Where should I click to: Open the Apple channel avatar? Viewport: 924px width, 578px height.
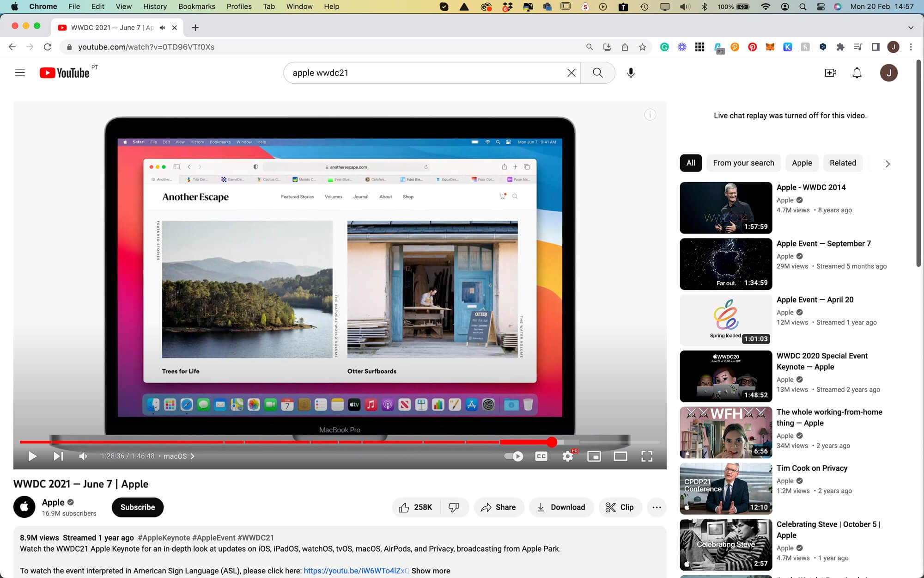pyautogui.click(x=24, y=507)
